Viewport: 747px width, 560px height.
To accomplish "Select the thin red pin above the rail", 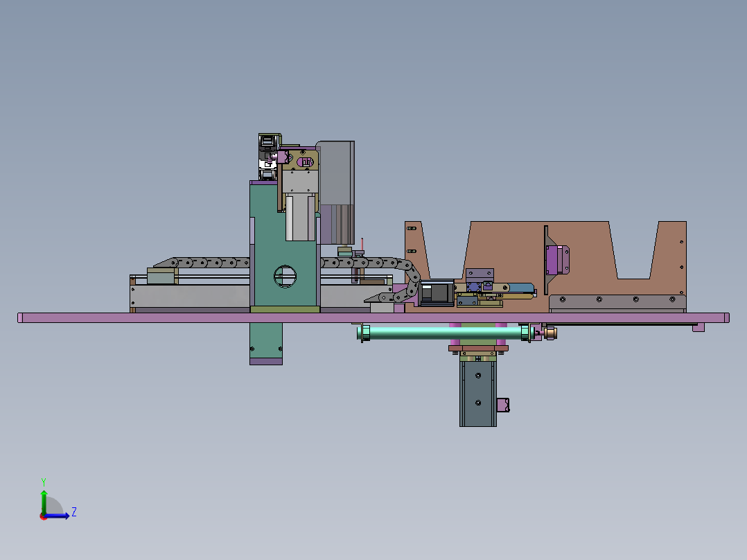I will click(x=362, y=243).
